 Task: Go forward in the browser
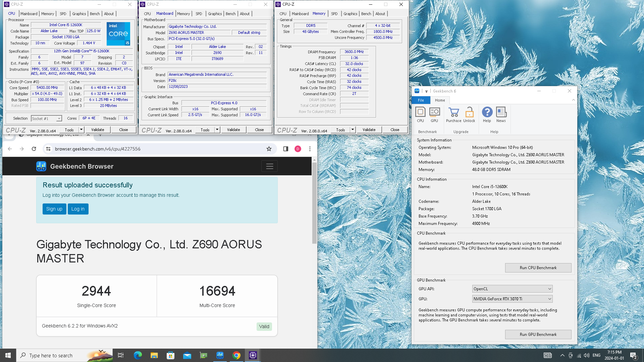tap(22, 149)
